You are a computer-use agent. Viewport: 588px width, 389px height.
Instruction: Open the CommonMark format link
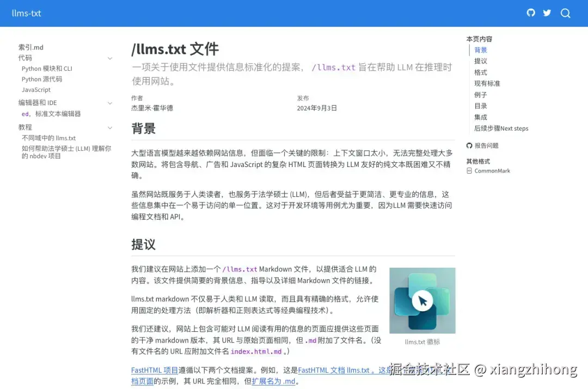point(492,170)
